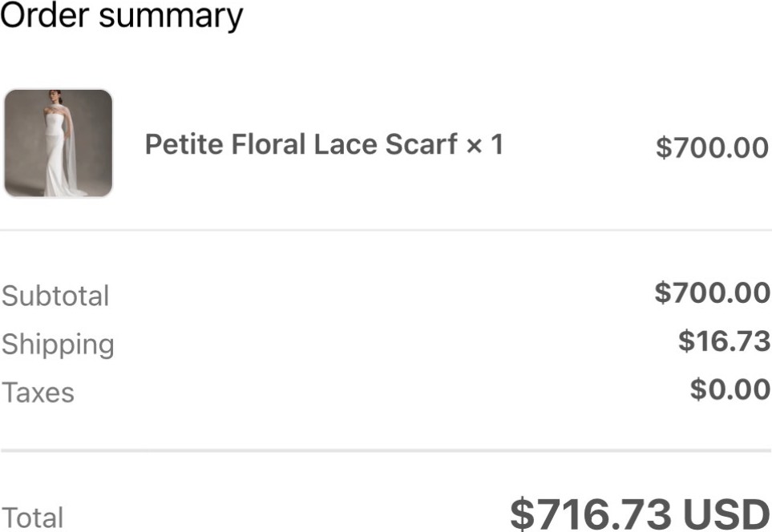Image resolution: width=772 pixels, height=532 pixels.
Task: Click the Taxes label
Action: pyautogui.click(x=38, y=393)
